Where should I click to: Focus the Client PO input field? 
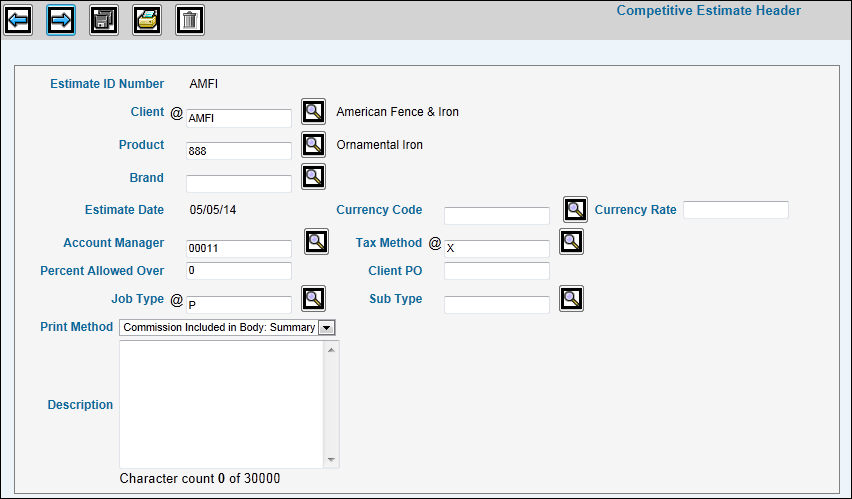[497, 271]
